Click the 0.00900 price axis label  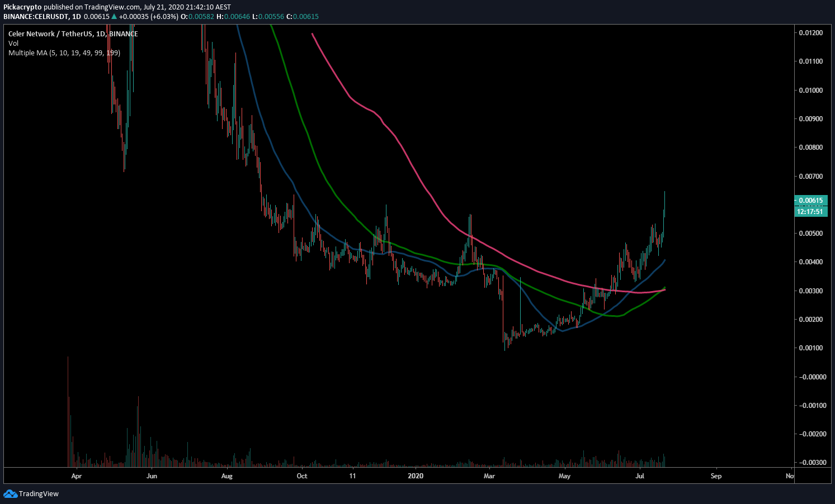tap(810, 119)
